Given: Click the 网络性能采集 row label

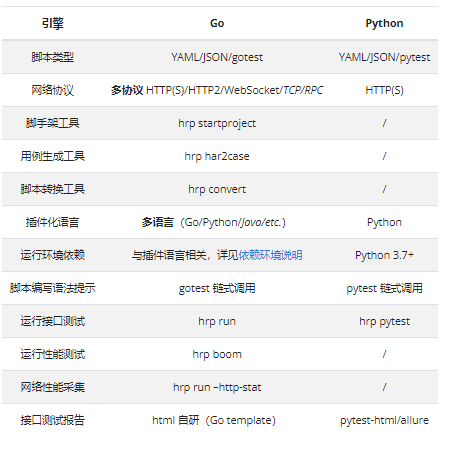Looking at the screenshot, I should (53, 387).
